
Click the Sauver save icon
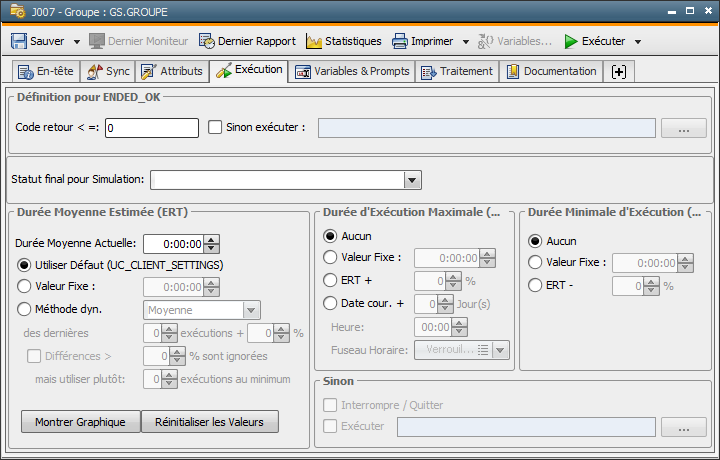point(19,41)
